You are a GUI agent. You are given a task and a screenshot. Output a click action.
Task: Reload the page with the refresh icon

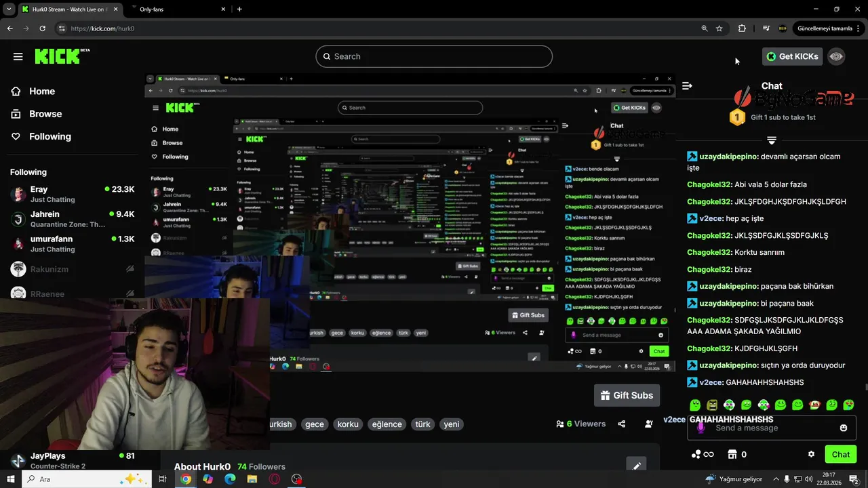pyautogui.click(x=42, y=28)
